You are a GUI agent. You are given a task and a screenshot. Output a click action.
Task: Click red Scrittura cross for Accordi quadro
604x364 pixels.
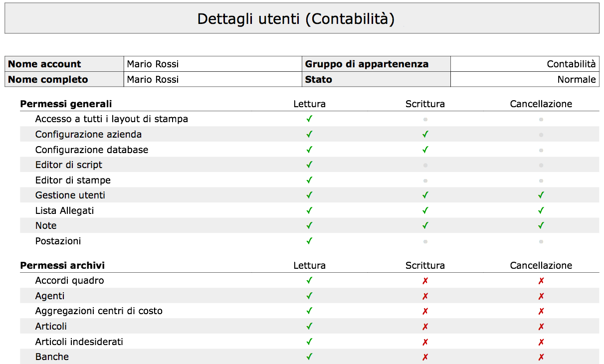tap(425, 281)
